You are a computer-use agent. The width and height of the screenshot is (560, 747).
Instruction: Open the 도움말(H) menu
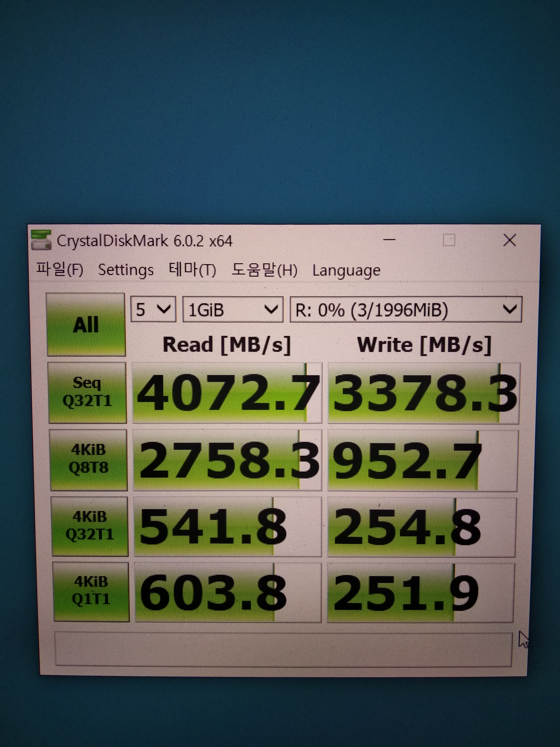(x=264, y=270)
